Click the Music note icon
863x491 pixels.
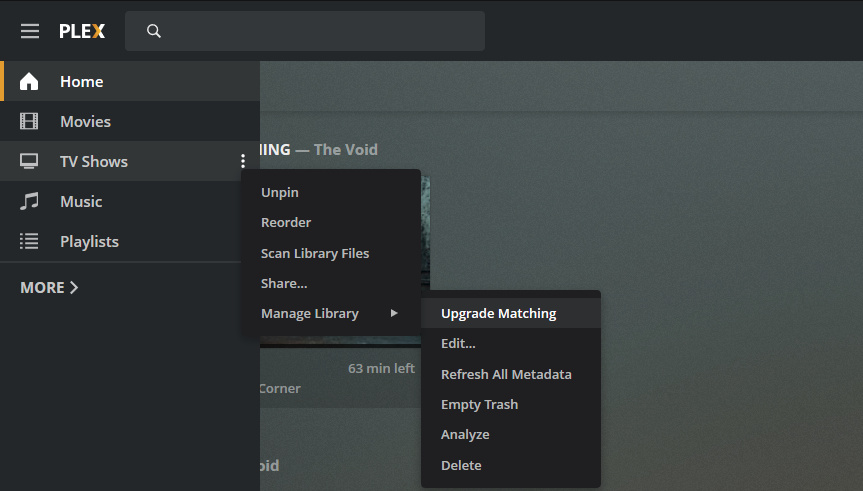(x=29, y=201)
